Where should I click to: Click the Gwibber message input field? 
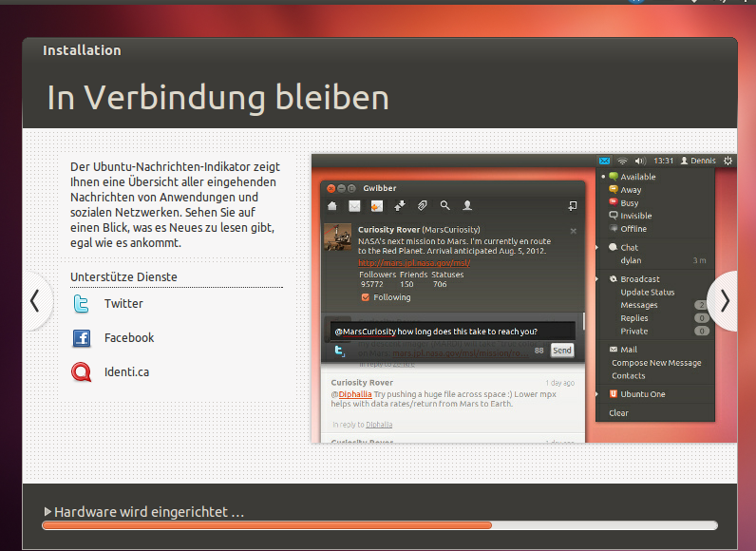point(452,332)
